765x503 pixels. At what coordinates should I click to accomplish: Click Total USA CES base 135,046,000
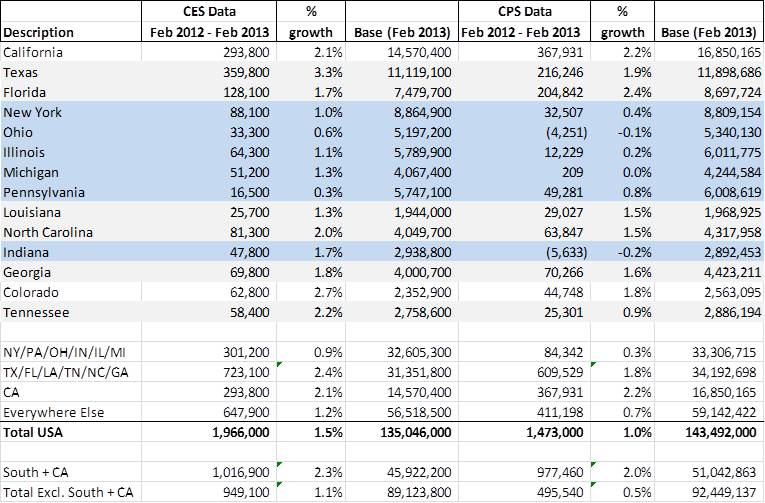point(415,432)
